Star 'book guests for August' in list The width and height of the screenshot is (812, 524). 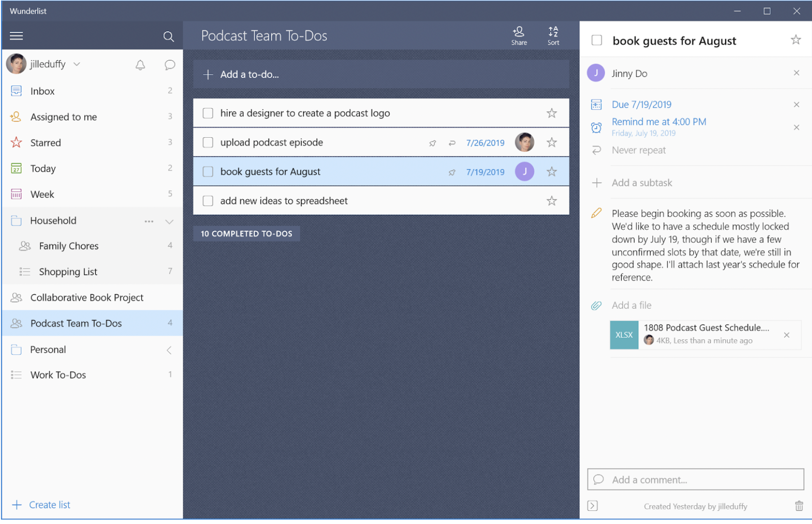click(x=552, y=172)
